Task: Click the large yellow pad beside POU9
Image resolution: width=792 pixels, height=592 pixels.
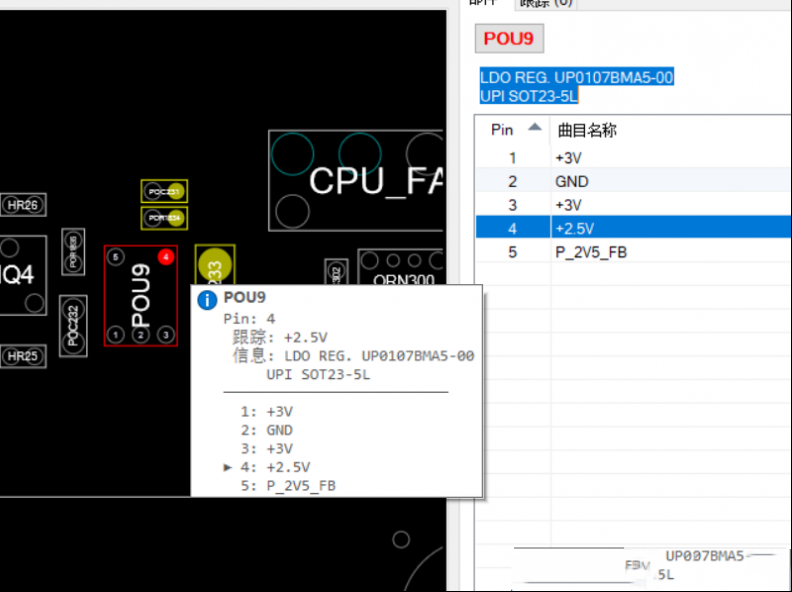Action: click(215, 265)
